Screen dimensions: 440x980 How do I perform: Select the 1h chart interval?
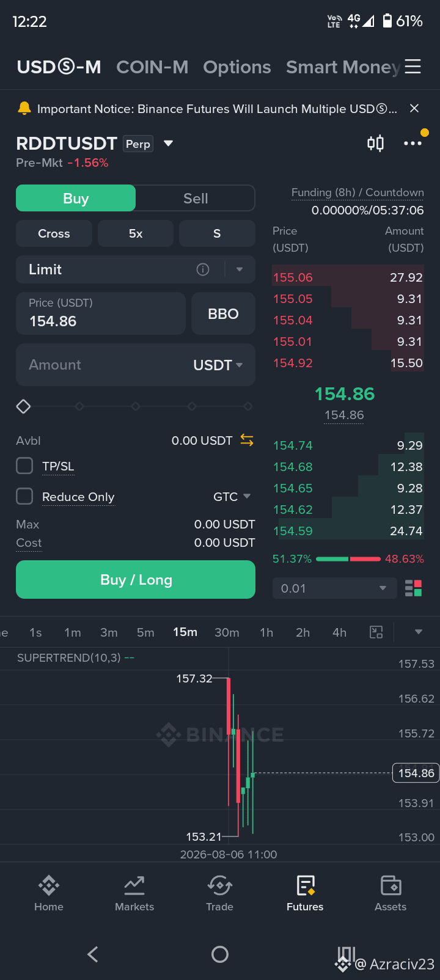(x=266, y=632)
